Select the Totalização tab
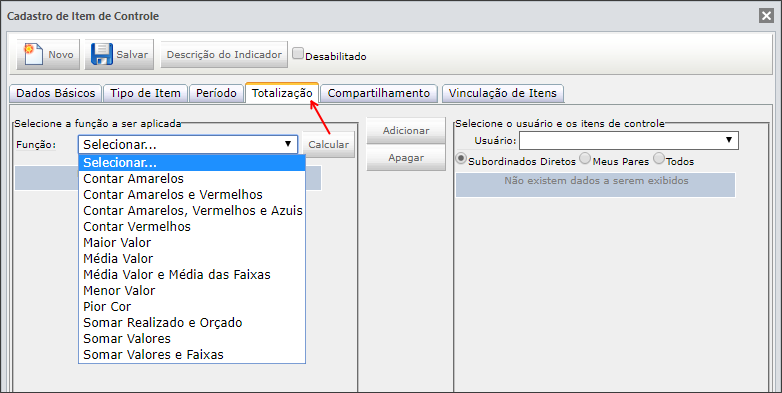This screenshot has width=782, height=393. coord(282,93)
